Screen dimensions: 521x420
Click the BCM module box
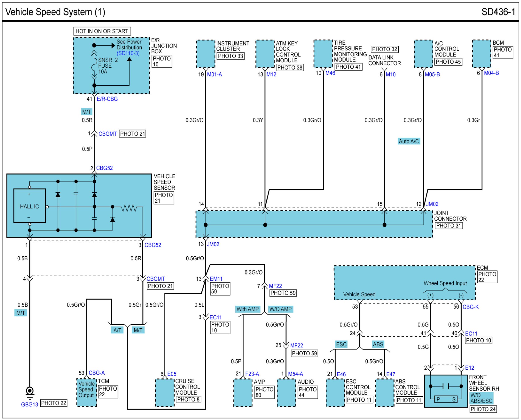481,54
